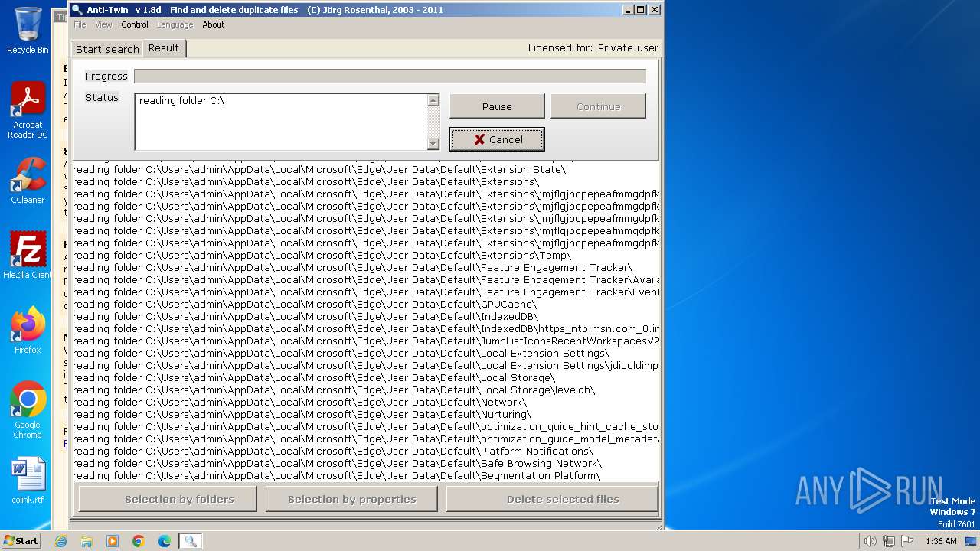Click Delete selected files button
The image size is (980, 551).
(x=552, y=499)
